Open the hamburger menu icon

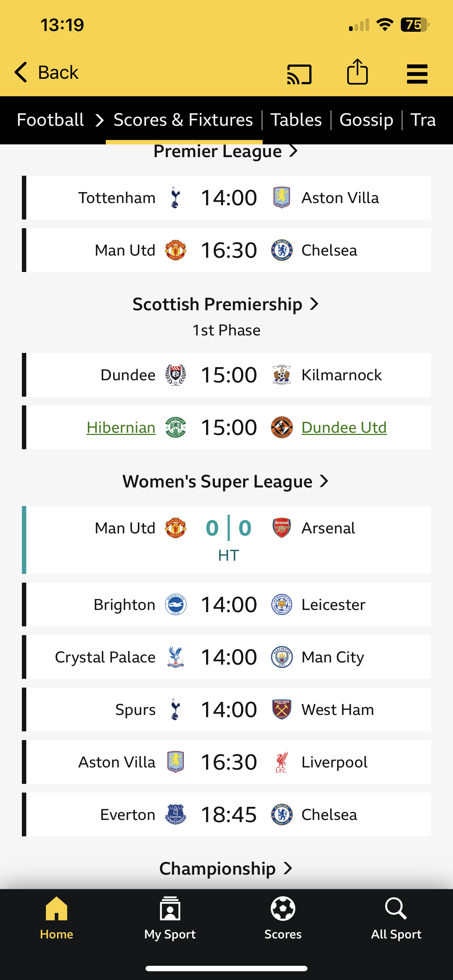click(x=417, y=74)
